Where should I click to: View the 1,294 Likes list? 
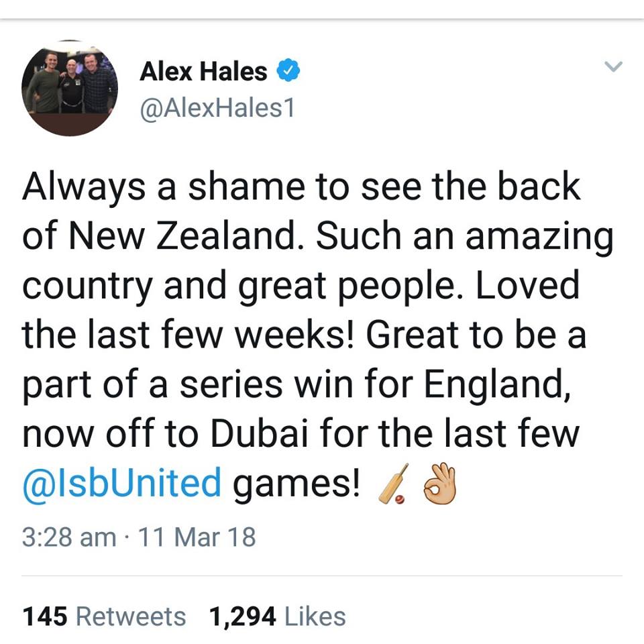point(276,614)
